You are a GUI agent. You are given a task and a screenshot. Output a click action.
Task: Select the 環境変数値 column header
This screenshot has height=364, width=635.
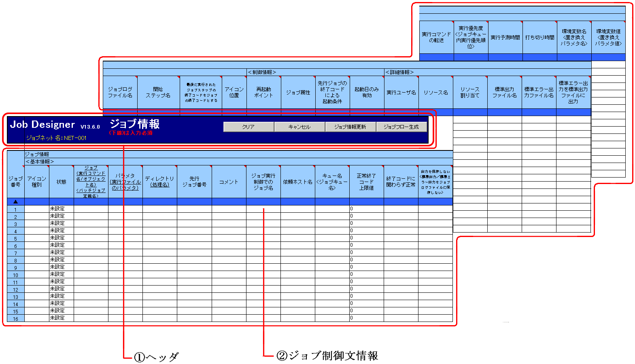point(609,37)
